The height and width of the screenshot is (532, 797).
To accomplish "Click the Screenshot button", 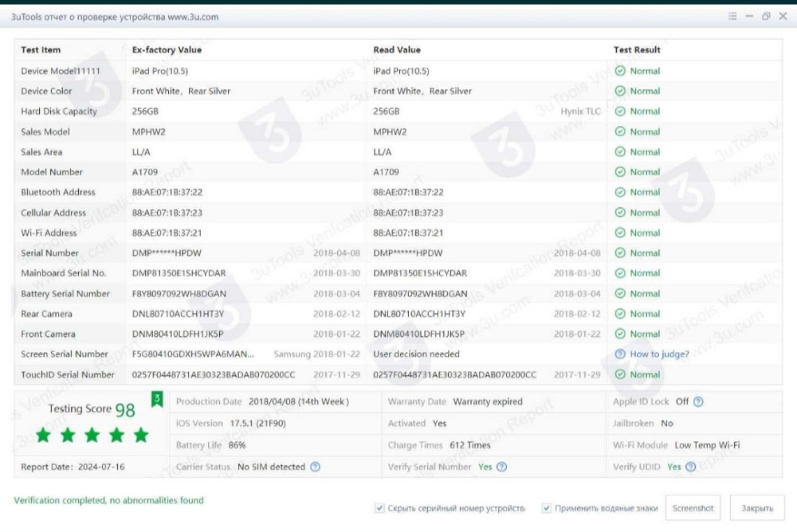I will point(693,507).
